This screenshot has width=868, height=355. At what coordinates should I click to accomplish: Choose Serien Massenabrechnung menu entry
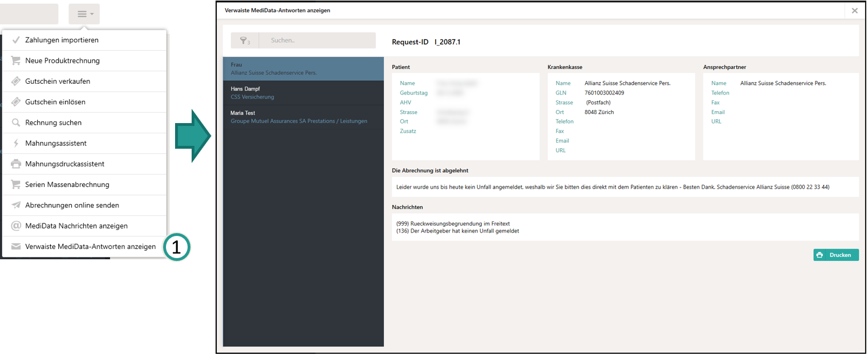(67, 185)
